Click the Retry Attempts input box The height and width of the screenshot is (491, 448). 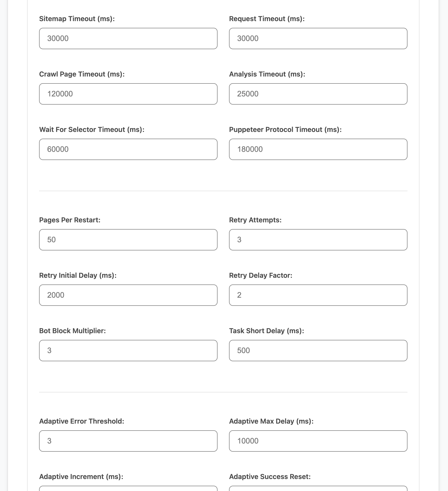coord(318,240)
